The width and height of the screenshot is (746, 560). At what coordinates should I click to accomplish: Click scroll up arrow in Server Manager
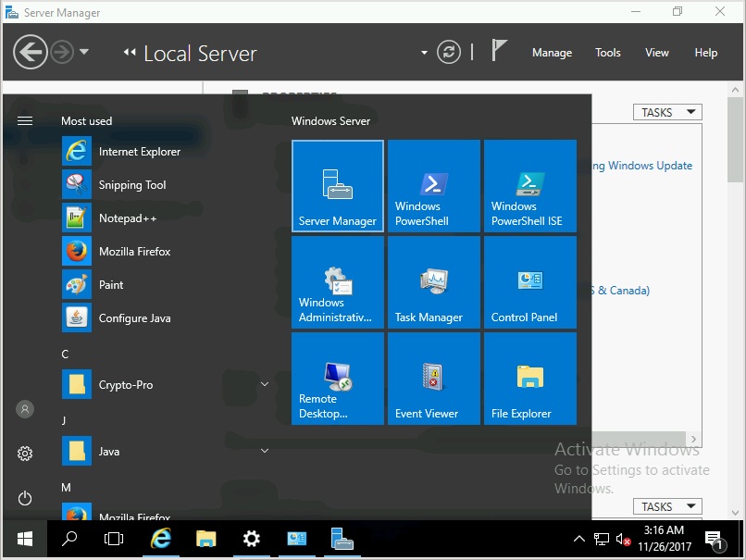coord(735,90)
